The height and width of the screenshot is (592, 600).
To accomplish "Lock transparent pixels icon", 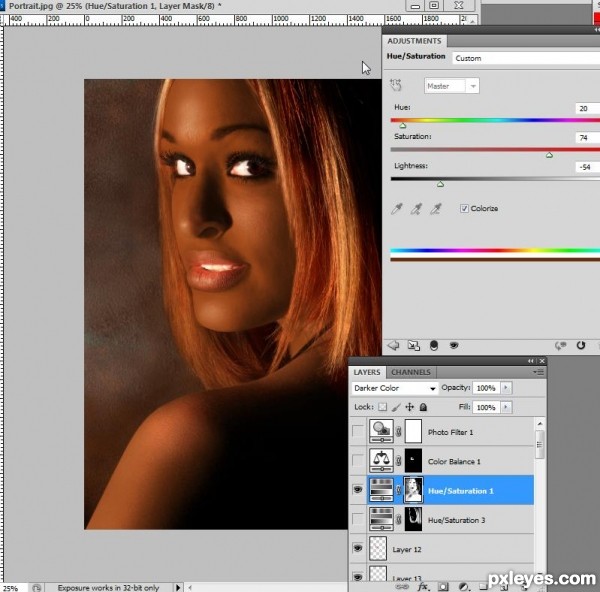I will click(382, 407).
